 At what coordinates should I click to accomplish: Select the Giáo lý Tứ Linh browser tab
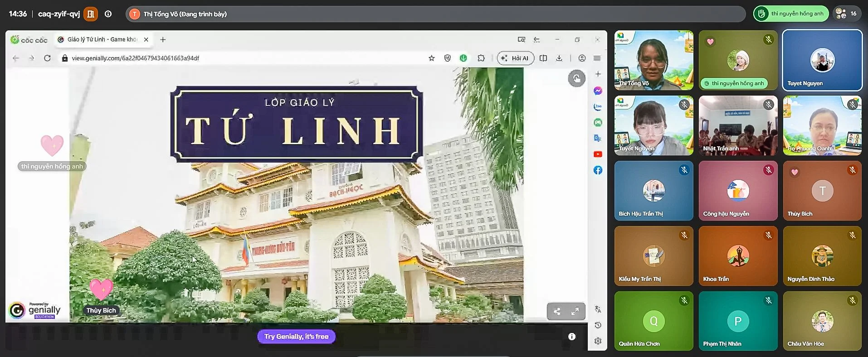click(x=103, y=39)
